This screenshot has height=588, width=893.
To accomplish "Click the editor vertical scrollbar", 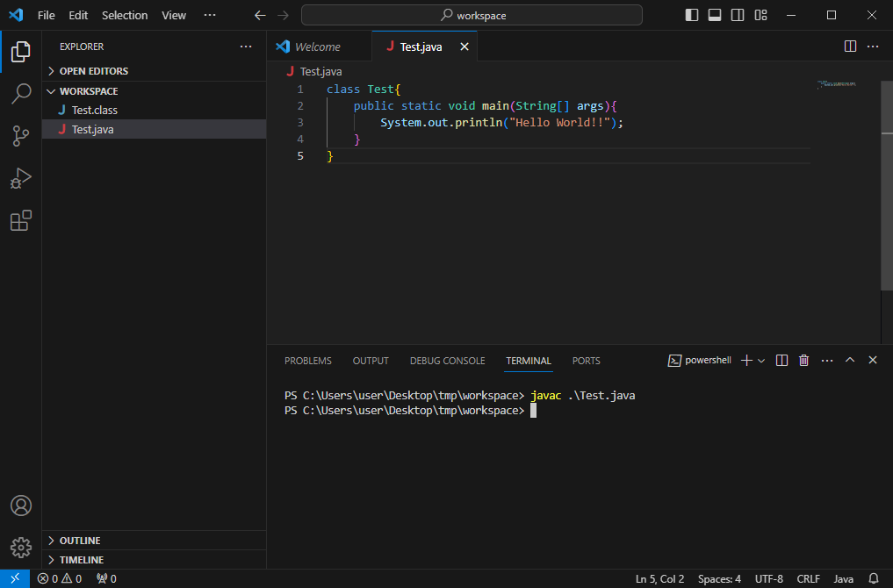I will (x=887, y=185).
